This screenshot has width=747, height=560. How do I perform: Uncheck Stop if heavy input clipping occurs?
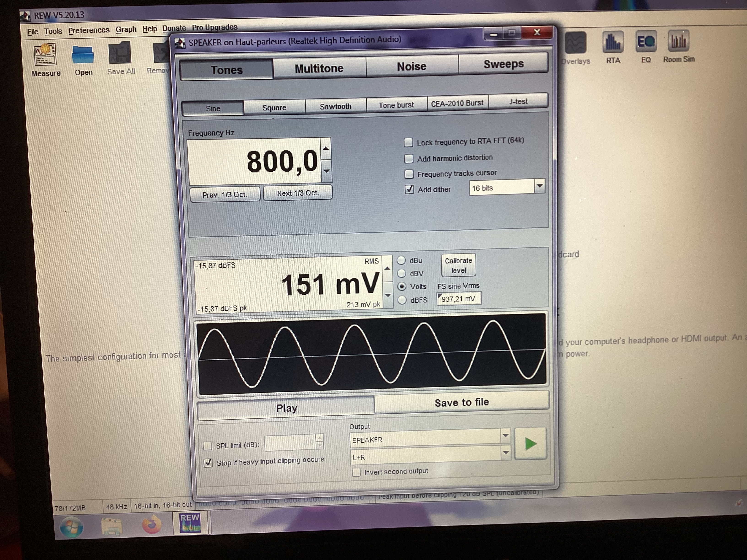208,463
